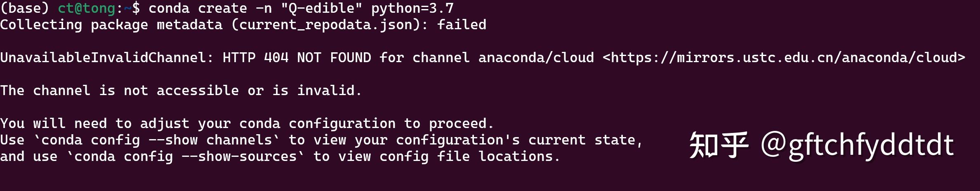Click the word 'failed' in metadata line

(462, 25)
